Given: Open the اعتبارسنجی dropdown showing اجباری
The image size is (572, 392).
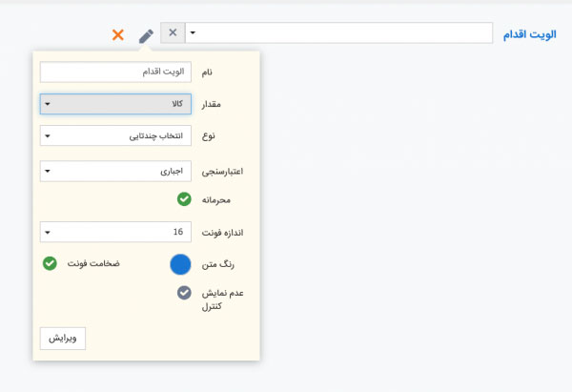Looking at the screenshot, I should click(116, 172).
